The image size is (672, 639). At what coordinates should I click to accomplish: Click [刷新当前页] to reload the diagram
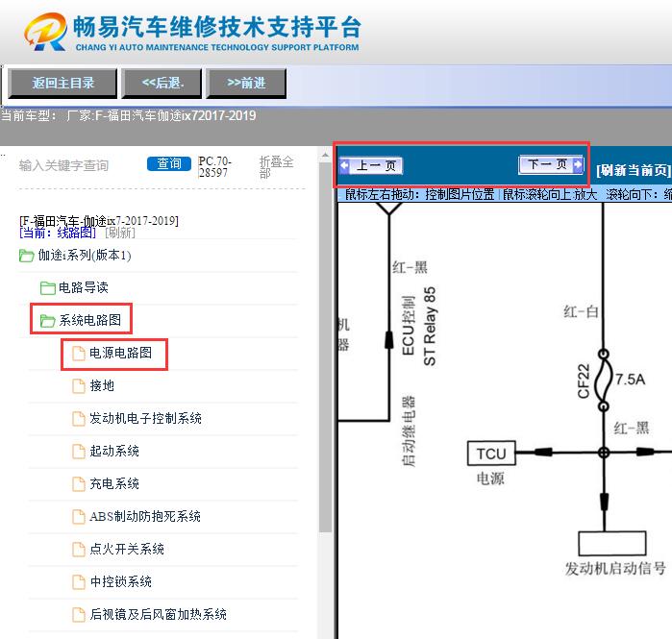(x=634, y=170)
